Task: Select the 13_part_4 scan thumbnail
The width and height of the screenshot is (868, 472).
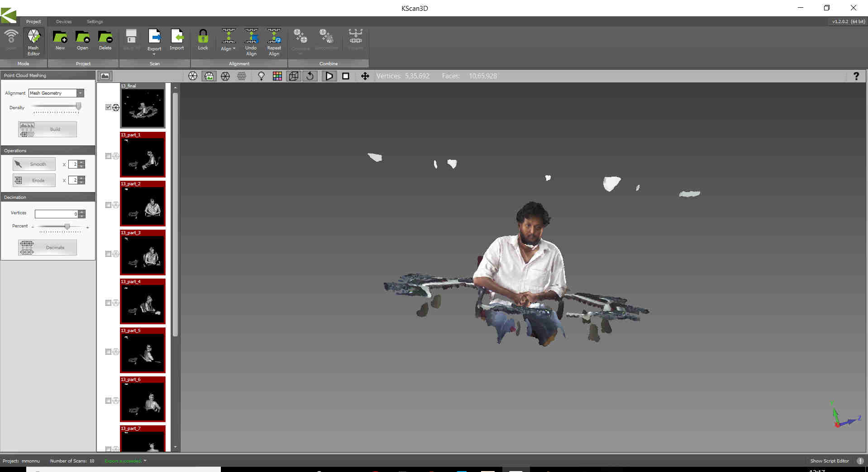Action: (143, 301)
